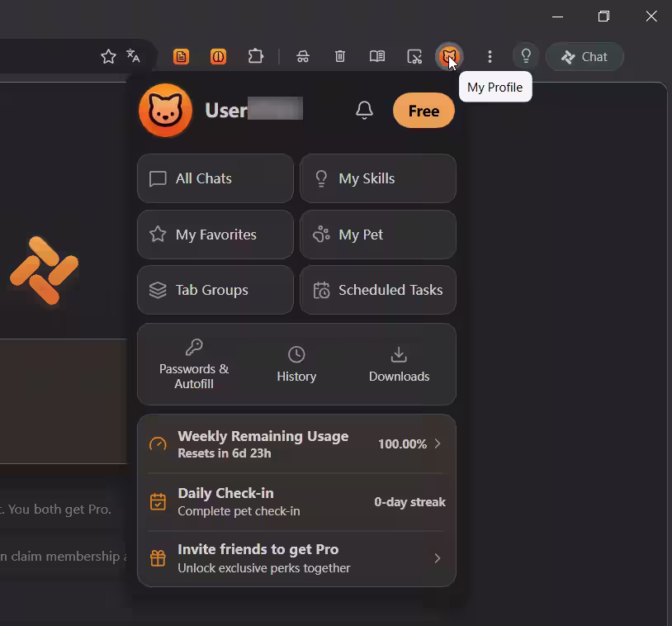Open My Favorites

click(x=215, y=235)
